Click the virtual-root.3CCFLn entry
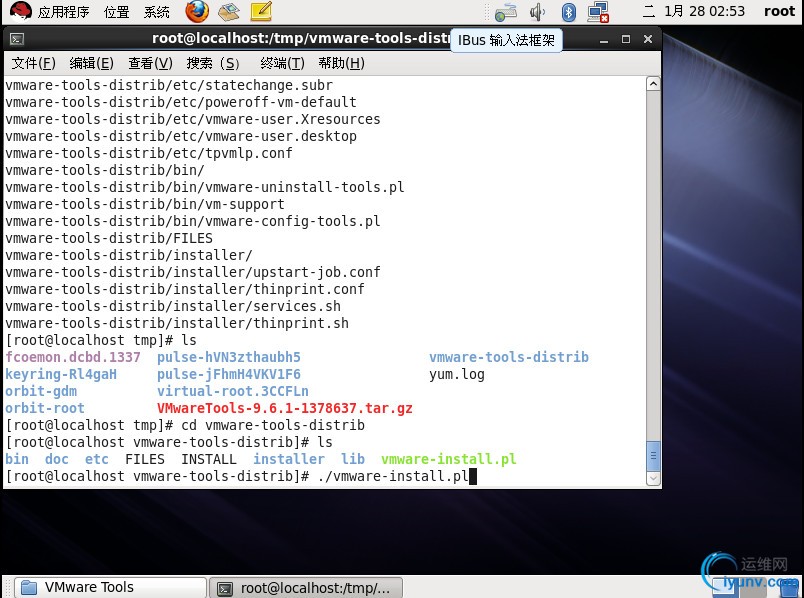The width and height of the screenshot is (804, 598). [233, 391]
